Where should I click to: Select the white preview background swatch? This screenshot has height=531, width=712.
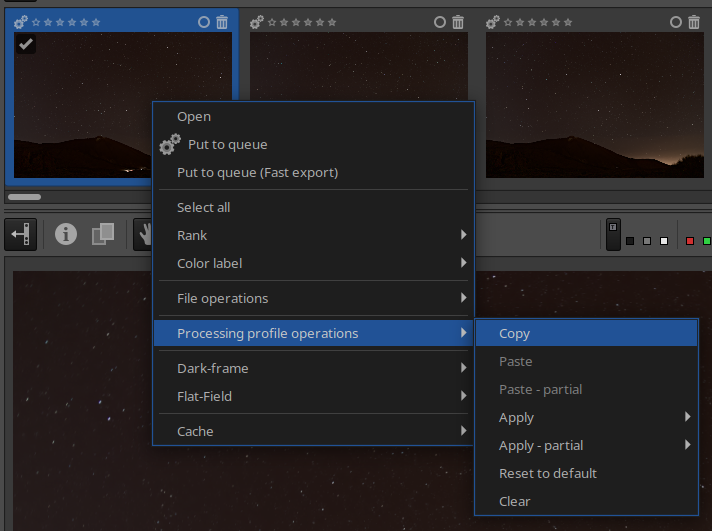coord(664,241)
